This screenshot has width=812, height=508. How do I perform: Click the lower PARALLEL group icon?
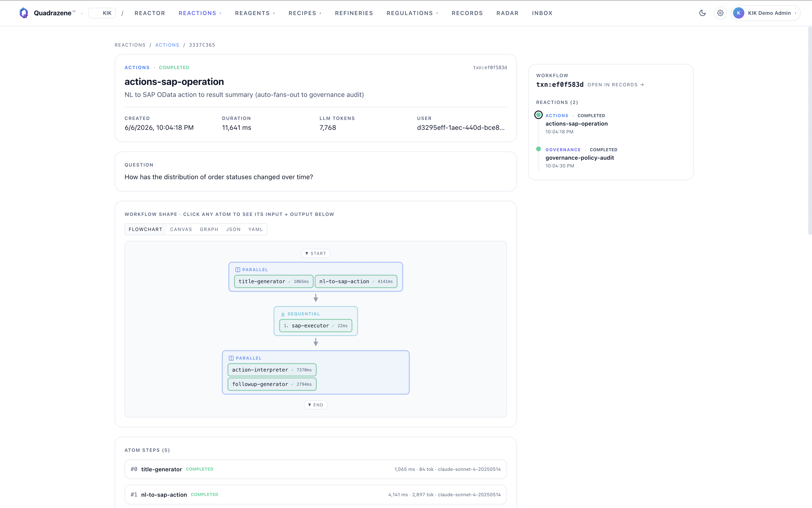click(x=231, y=358)
